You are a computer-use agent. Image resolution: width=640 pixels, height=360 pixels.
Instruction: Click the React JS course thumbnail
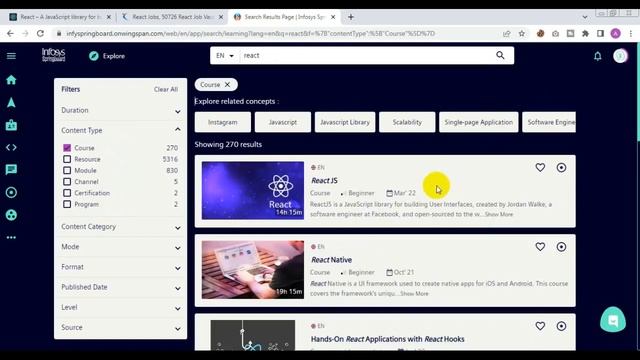253,190
